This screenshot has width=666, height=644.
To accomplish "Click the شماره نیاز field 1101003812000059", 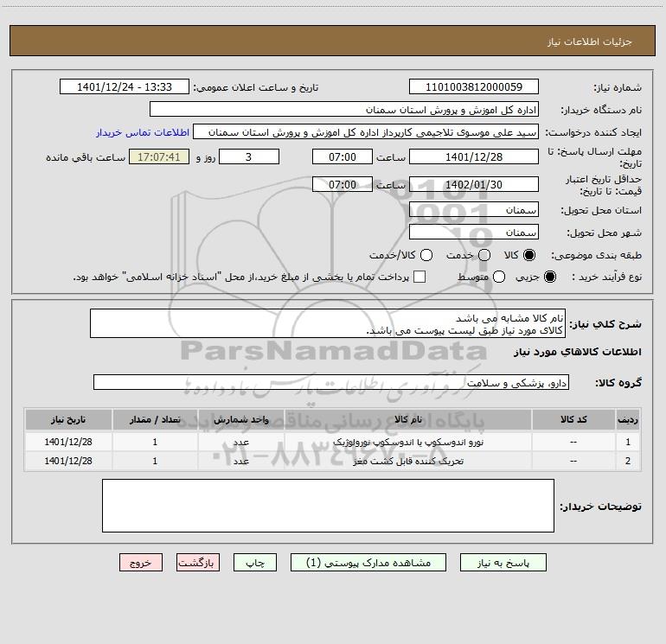I will [x=474, y=87].
